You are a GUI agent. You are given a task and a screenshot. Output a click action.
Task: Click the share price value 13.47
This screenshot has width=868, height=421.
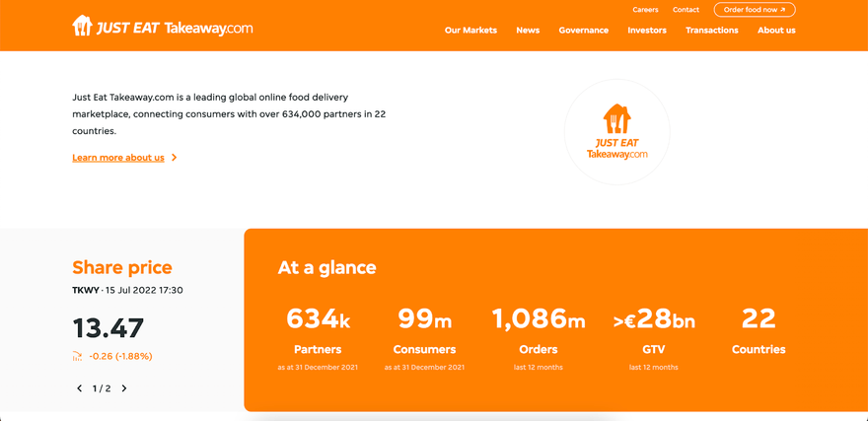coord(108,328)
